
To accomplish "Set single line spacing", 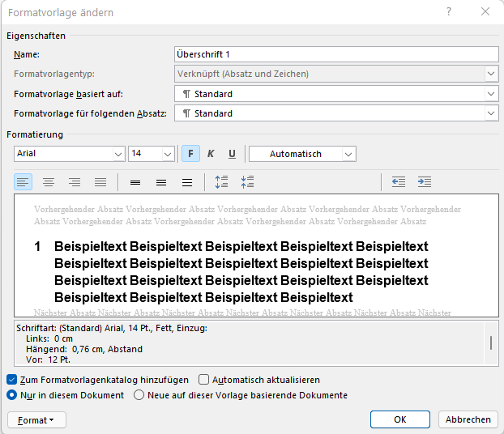I will point(135,182).
